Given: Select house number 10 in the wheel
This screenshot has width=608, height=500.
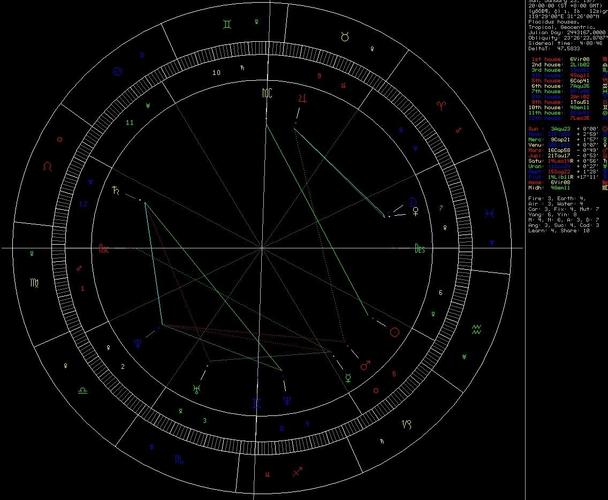Looking at the screenshot, I should click(216, 72).
